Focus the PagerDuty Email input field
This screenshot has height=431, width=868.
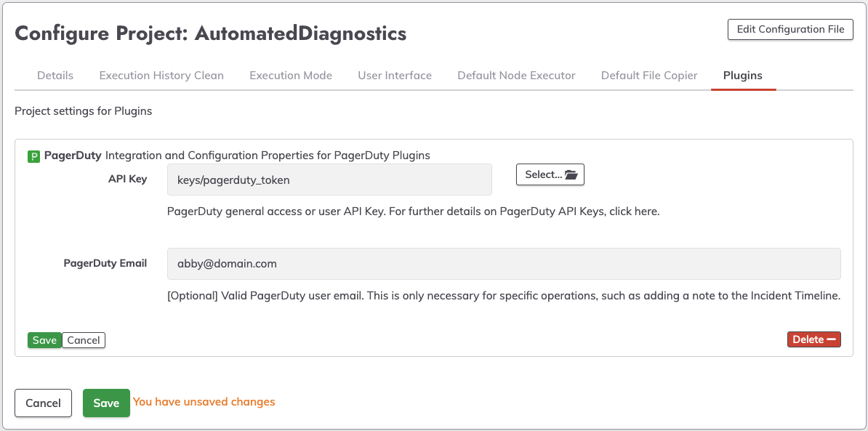pos(504,265)
